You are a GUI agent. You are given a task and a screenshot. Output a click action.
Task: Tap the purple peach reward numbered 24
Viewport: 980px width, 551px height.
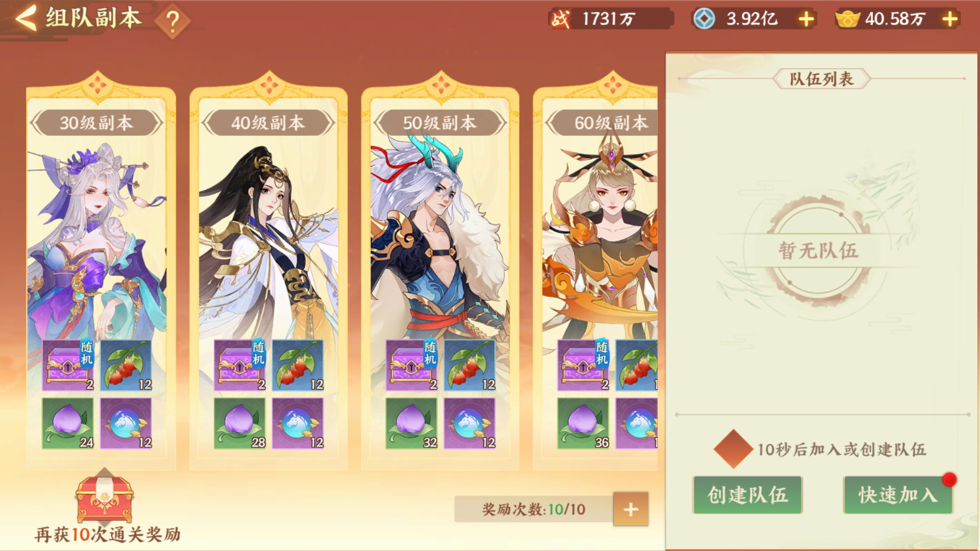pyautogui.click(x=68, y=423)
